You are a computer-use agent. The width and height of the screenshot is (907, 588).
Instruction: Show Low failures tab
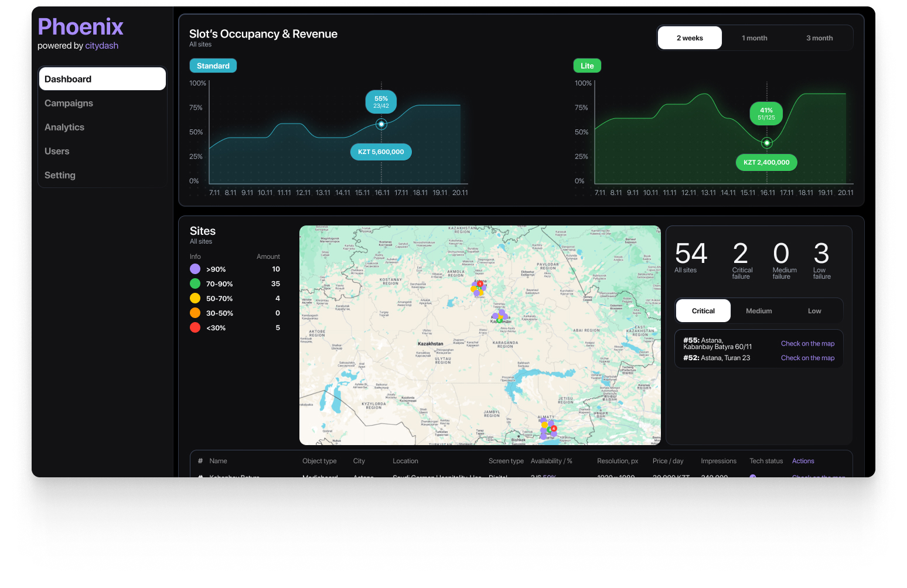814,311
